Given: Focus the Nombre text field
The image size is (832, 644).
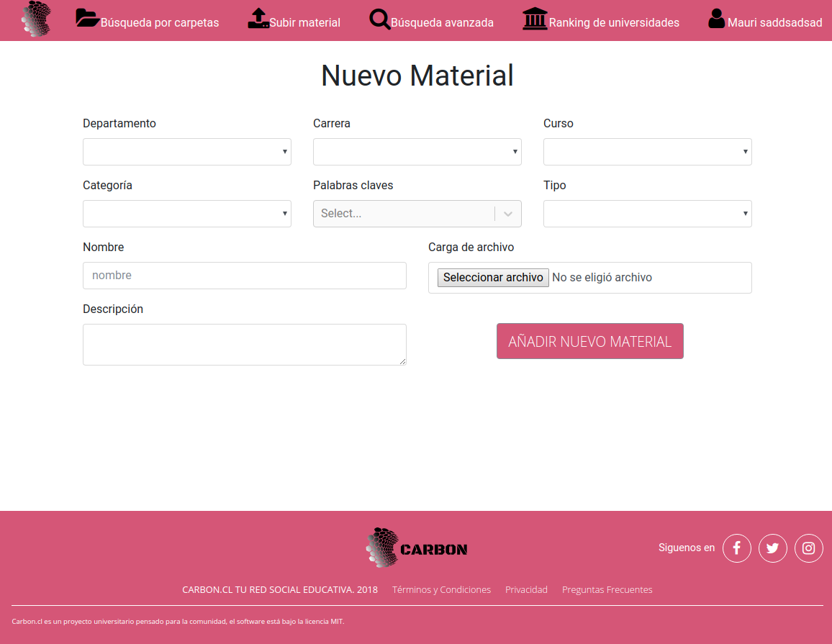Looking at the screenshot, I should coord(245,276).
